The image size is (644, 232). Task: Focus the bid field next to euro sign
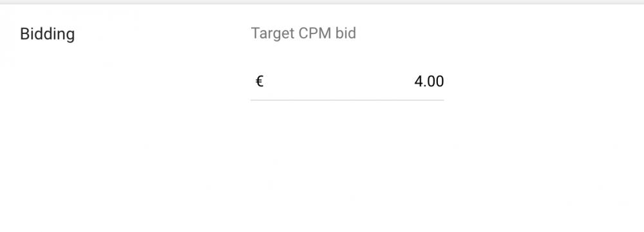coord(347,82)
